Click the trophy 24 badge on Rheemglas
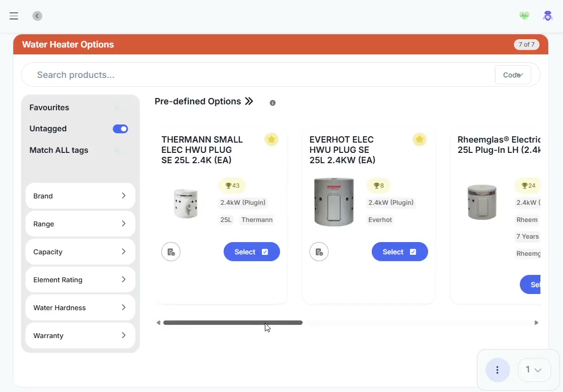This screenshot has width=563, height=392. 528,185
